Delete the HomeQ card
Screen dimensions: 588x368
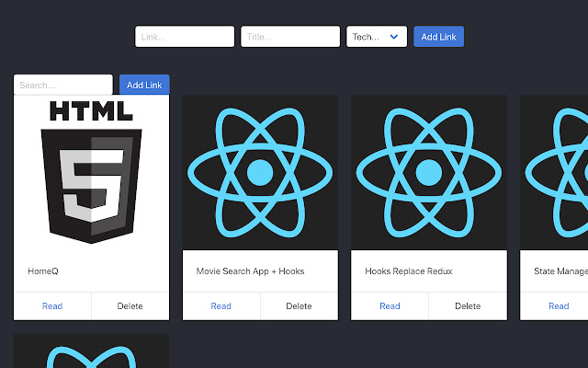tap(130, 306)
